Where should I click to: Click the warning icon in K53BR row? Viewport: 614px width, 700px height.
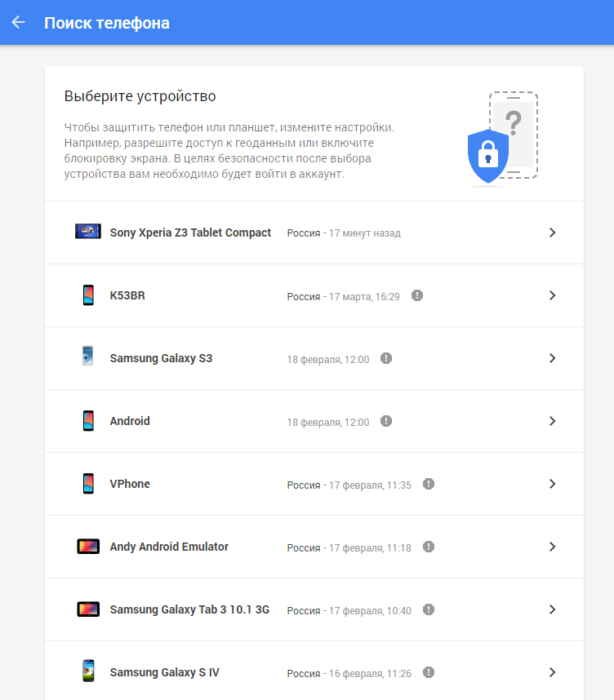click(417, 295)
